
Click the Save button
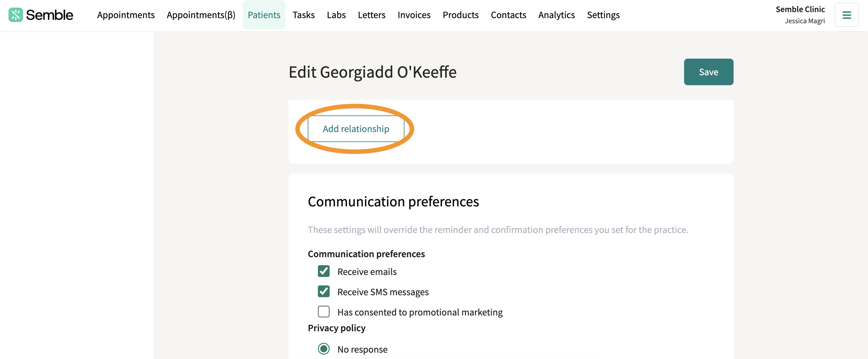(708, 72)
